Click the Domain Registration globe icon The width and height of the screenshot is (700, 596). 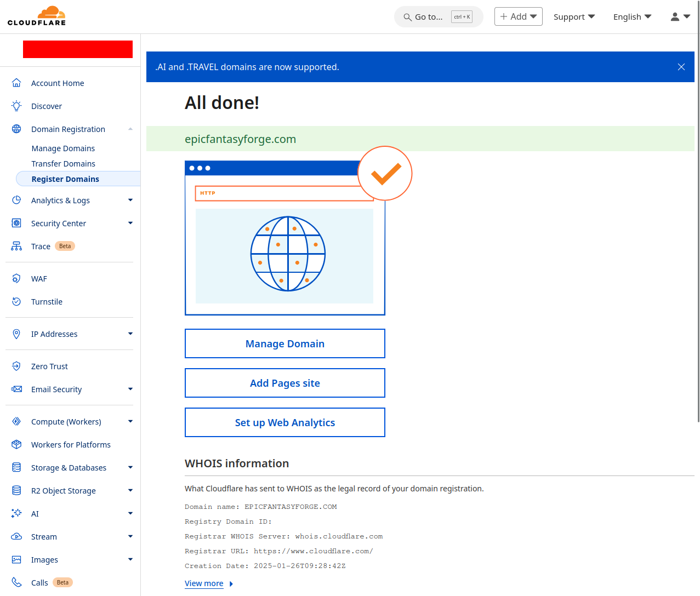pyautogui.click(x=16, y=129)
